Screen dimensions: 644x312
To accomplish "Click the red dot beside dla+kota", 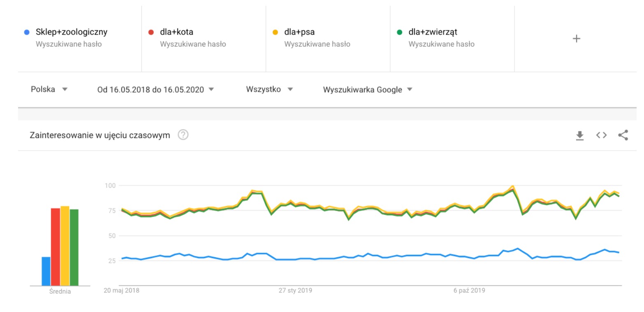I will click(151, 32).
